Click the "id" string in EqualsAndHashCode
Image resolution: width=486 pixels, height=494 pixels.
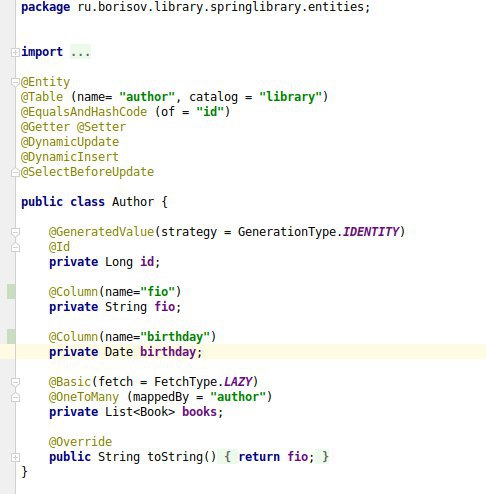[210, 112]
